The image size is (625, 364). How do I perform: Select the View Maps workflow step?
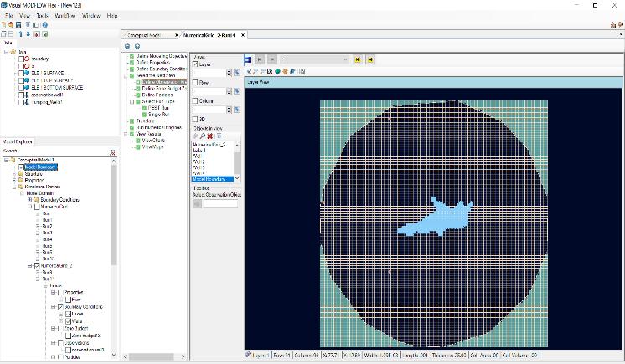(x=152, y=146)
